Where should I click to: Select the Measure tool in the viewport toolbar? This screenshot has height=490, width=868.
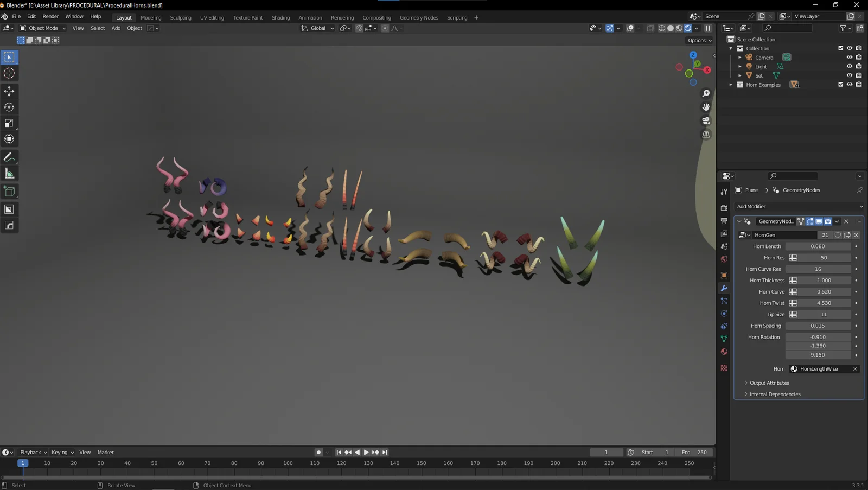pyautogui.click(x=9, y=173)
